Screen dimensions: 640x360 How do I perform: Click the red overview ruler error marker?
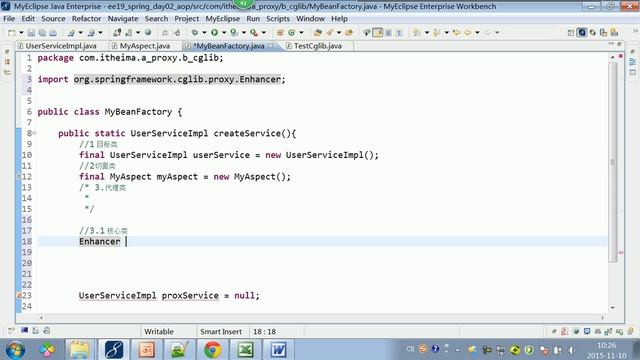(x=621, y=253)
